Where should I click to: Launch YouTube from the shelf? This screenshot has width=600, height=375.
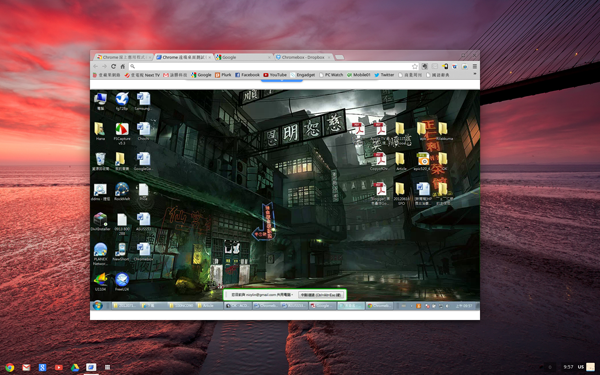[59, 367]
